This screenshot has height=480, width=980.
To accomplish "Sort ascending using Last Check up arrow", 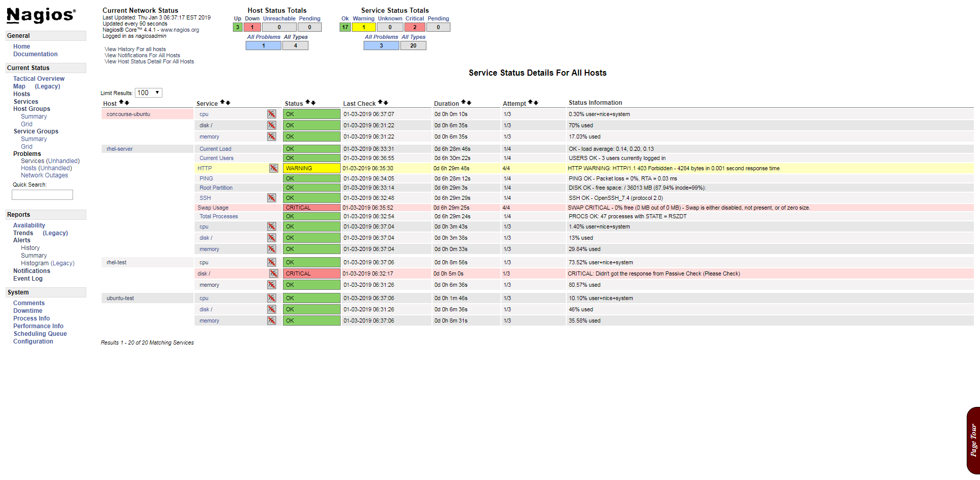I will 380,103.
